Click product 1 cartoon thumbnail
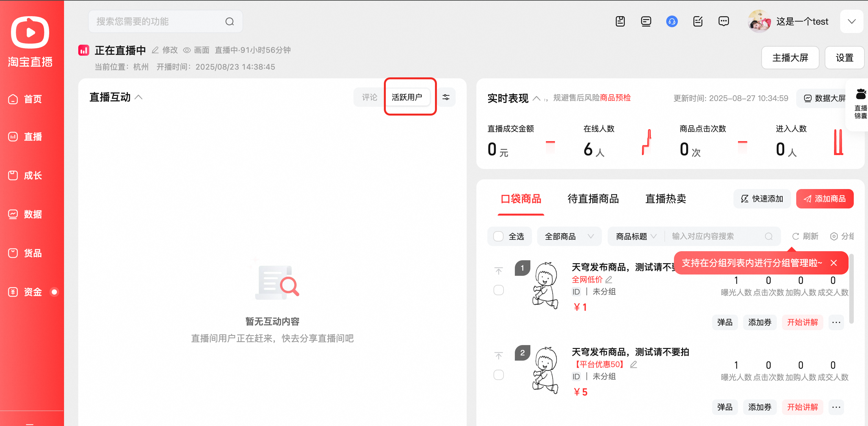The height and width of the screenshot is (426, 868). (545, 286)
